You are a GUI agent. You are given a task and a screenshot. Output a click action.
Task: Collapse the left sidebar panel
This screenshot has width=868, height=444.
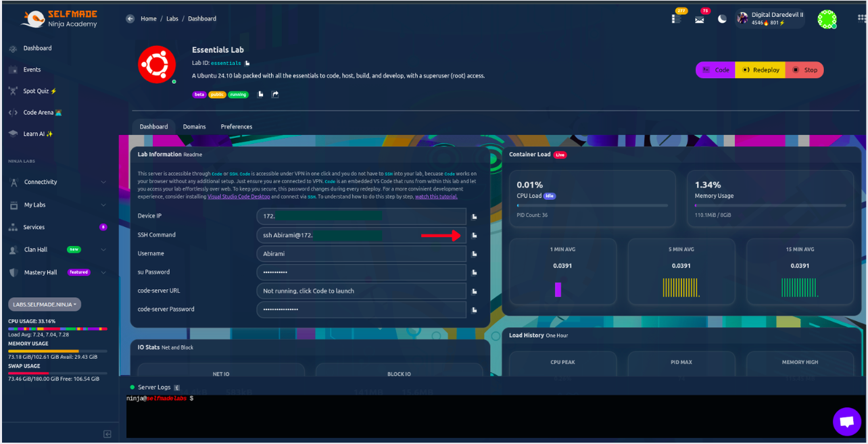tap(107, 434)
